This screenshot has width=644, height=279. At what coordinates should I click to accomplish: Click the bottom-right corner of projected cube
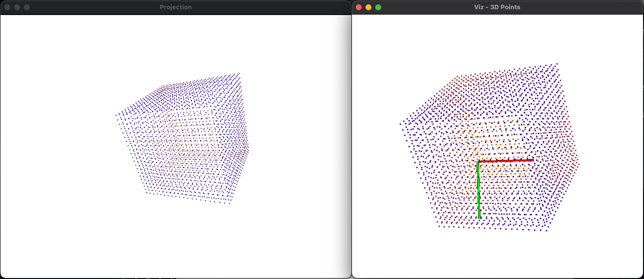pos(230,203)
